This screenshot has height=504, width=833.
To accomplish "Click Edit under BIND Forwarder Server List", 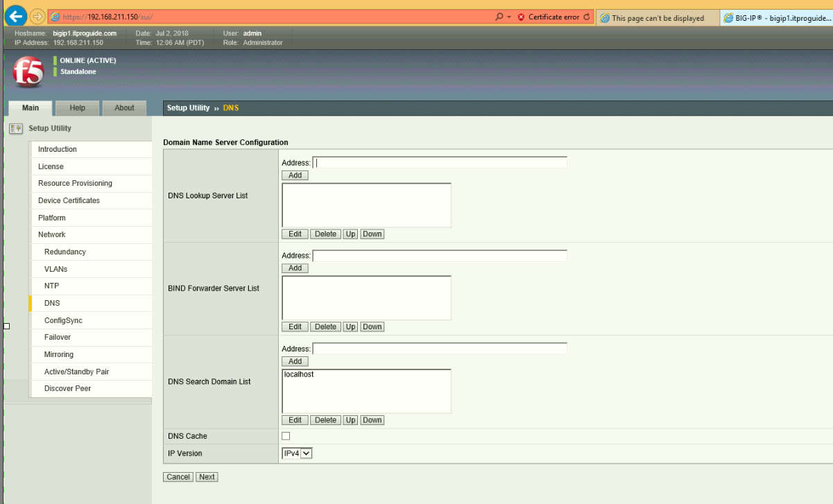I will click(x=295, y=327).
